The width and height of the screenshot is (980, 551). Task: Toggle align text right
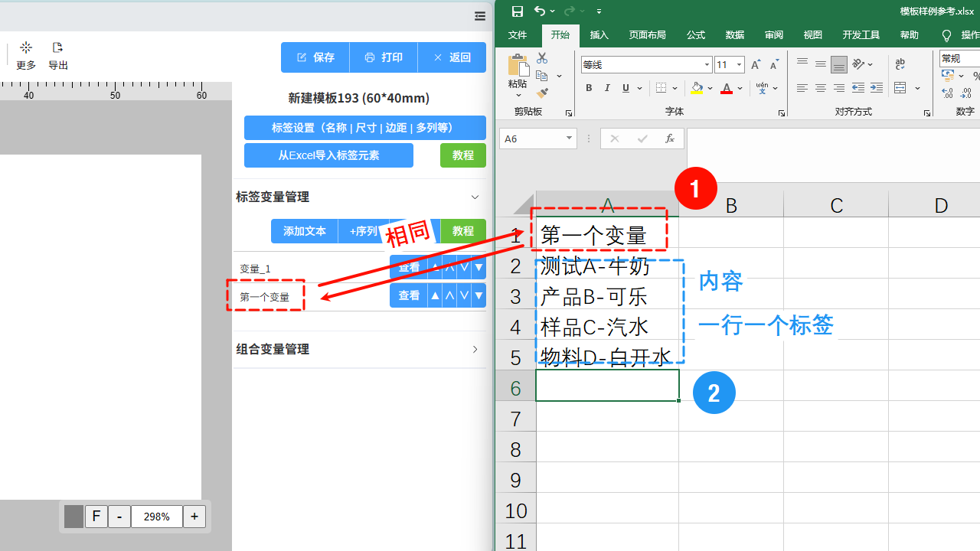pos(838,88)
